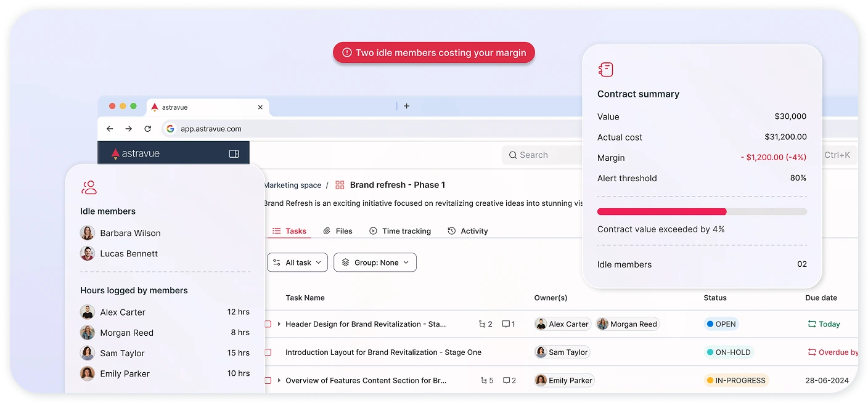The width and height of the screenshot is (868, 403).
Task: Open the Time tracking tab
Action: coord(400,231)
